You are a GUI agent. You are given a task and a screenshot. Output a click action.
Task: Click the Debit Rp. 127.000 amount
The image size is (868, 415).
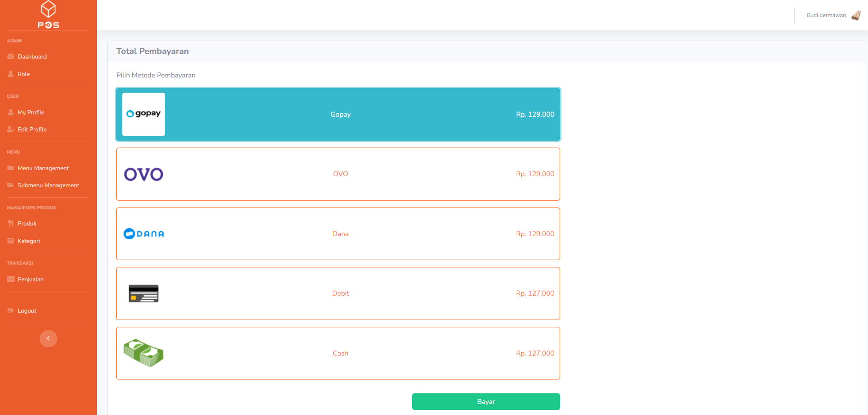[x=535, y=293]
